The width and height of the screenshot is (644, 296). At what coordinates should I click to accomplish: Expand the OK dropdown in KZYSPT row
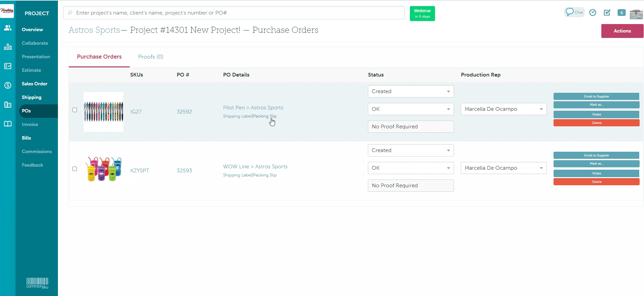pos(411,168)
